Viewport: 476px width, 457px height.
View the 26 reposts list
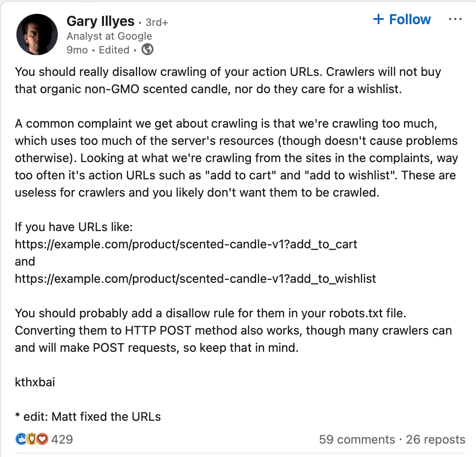pyautogui.click(x=435, y=439)
